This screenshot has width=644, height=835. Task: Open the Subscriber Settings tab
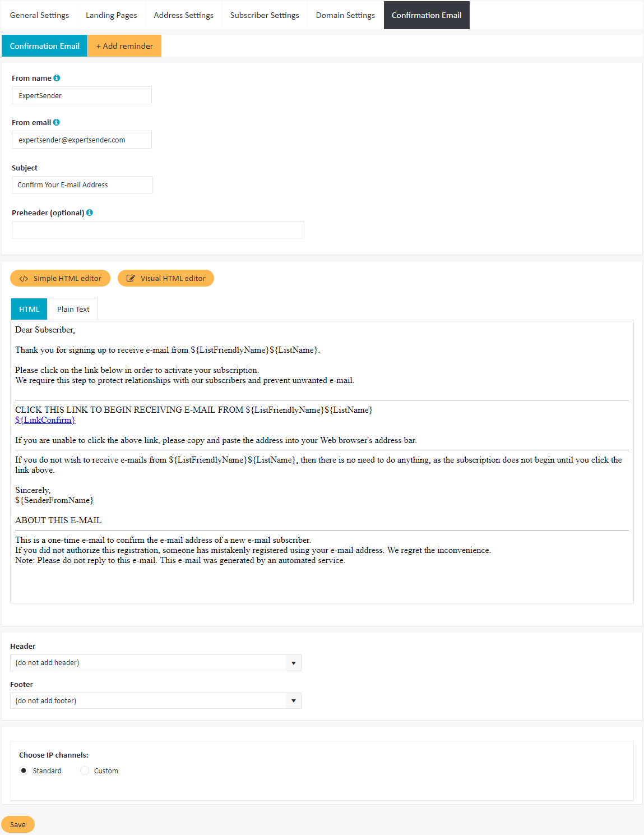point(265,15)
